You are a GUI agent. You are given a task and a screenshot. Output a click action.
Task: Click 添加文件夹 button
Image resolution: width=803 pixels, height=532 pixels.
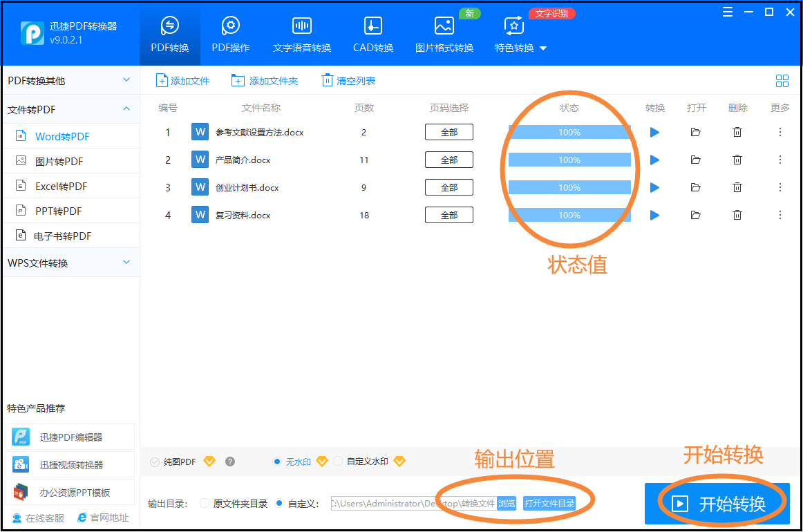tap(264, 81)
